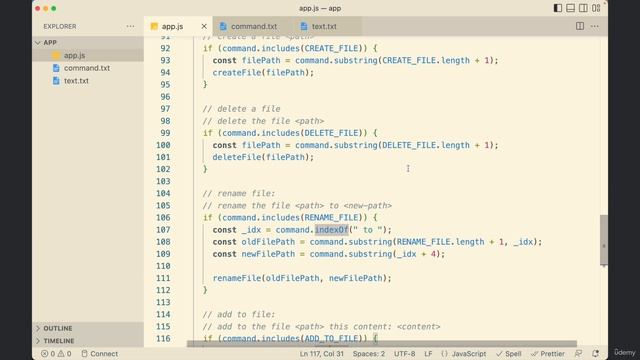Click the horizontal scrollbar at editor bottom

click(382, 344)
